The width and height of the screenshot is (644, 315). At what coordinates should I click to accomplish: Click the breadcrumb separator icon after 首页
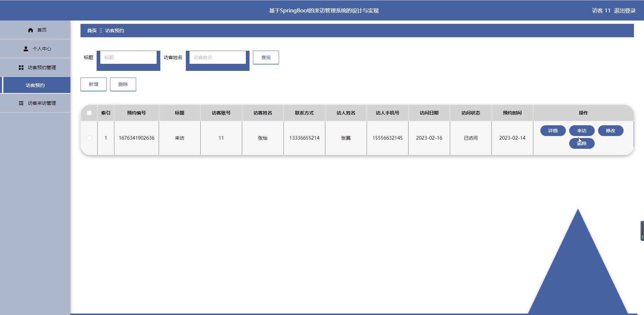click(101, 31)
